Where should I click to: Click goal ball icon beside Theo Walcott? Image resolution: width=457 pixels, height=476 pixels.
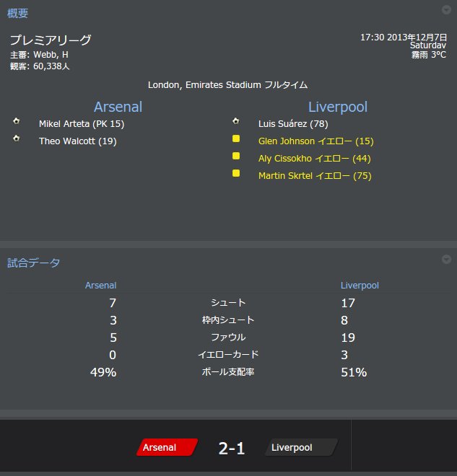16,138
